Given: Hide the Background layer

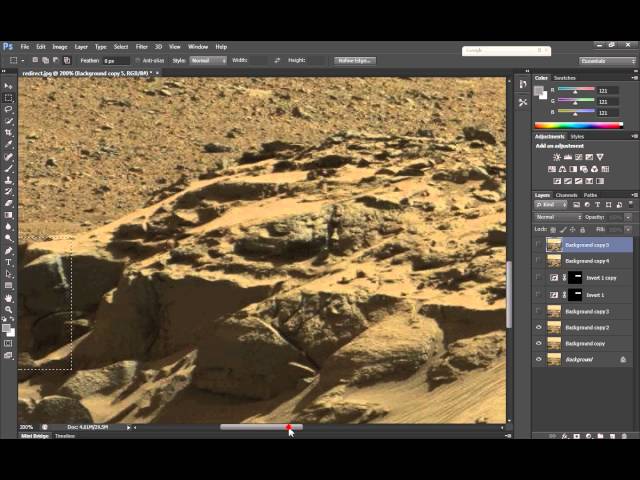Looking at the screenshot, I should (x=539, y=359).
